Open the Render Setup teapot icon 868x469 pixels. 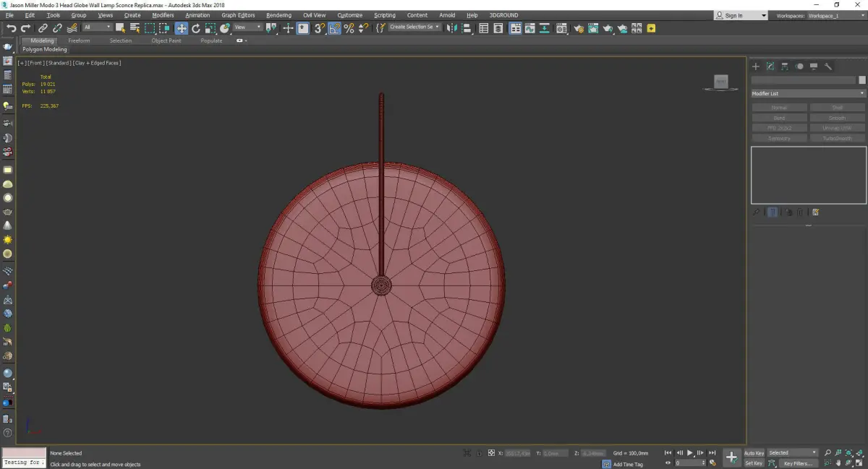click(x=579, y=28)
